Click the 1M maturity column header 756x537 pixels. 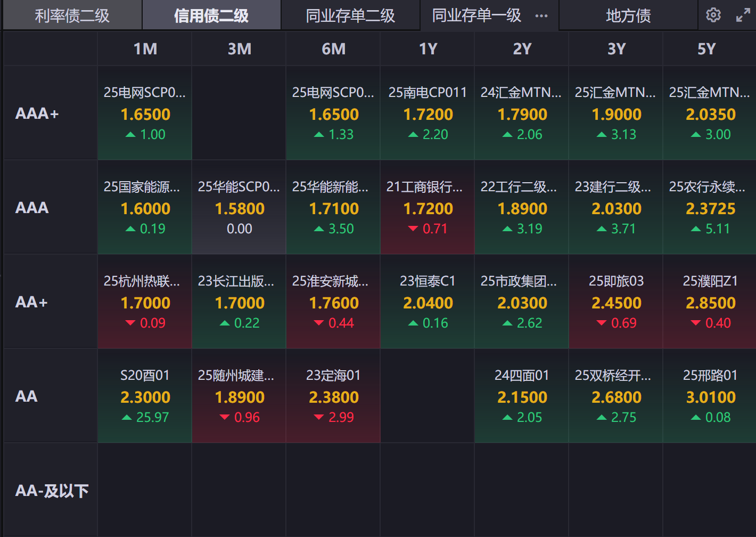point(145,49)
